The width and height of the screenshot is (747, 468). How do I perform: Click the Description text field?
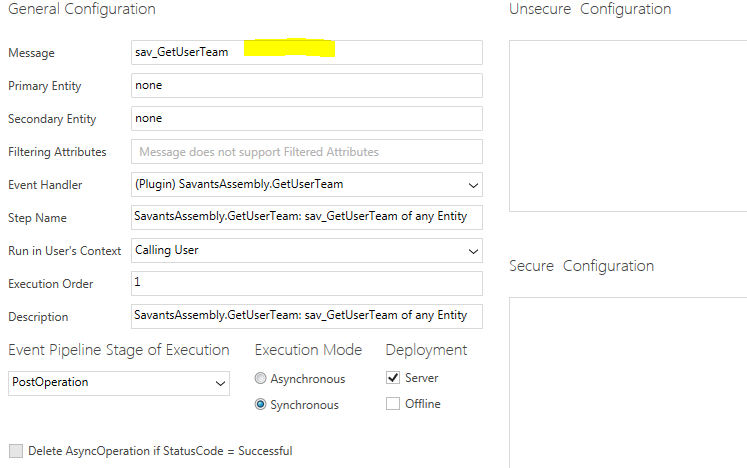(x=306, y=316)
